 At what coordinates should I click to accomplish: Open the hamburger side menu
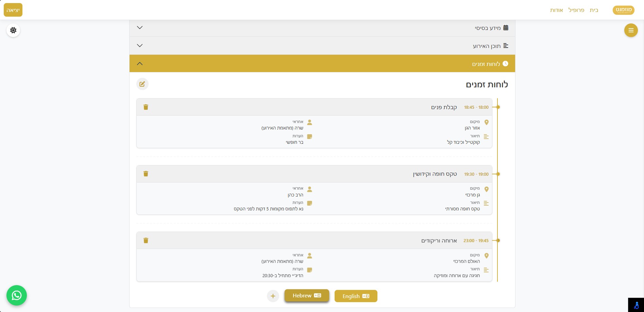(631, 30)
